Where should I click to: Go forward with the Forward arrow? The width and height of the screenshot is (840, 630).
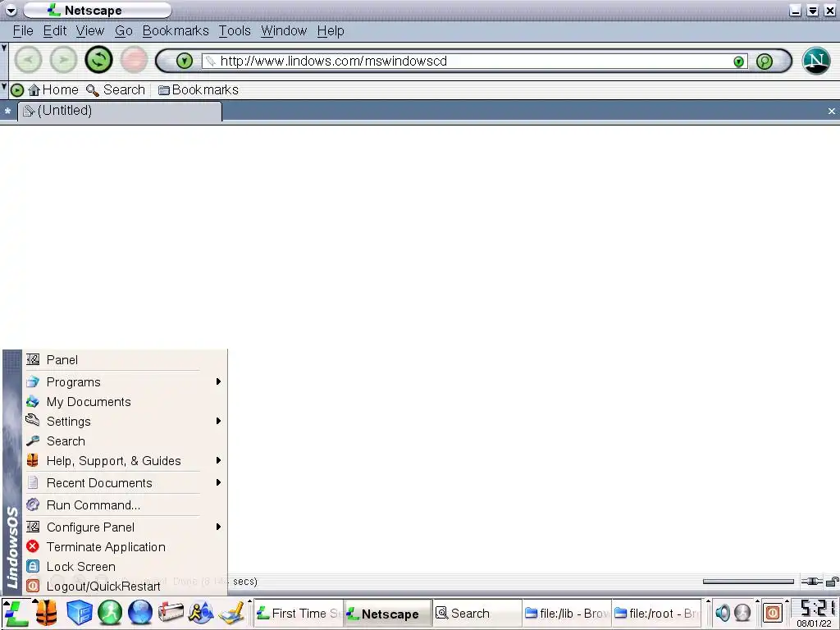[63, 60]
